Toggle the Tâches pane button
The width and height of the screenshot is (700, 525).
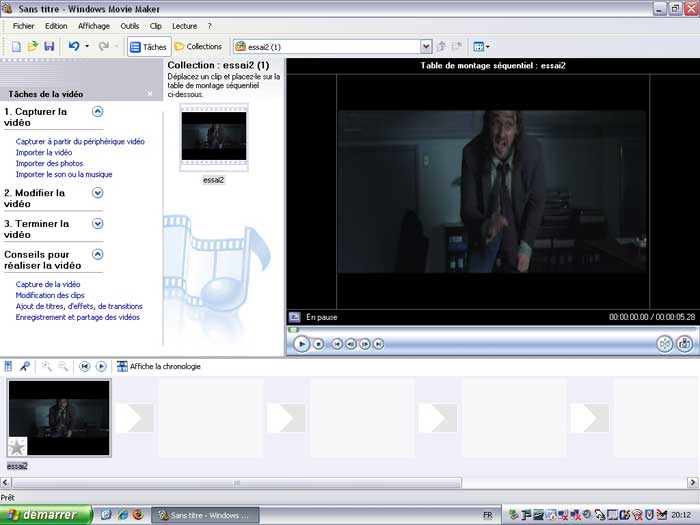149,46
